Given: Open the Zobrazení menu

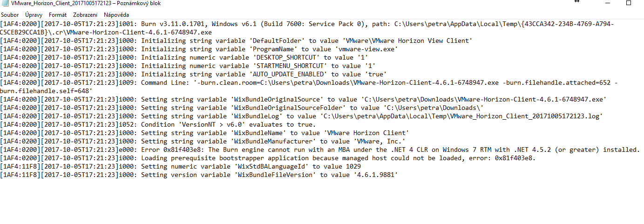Looking at the screenshot, I should click(x=85, y=15).
